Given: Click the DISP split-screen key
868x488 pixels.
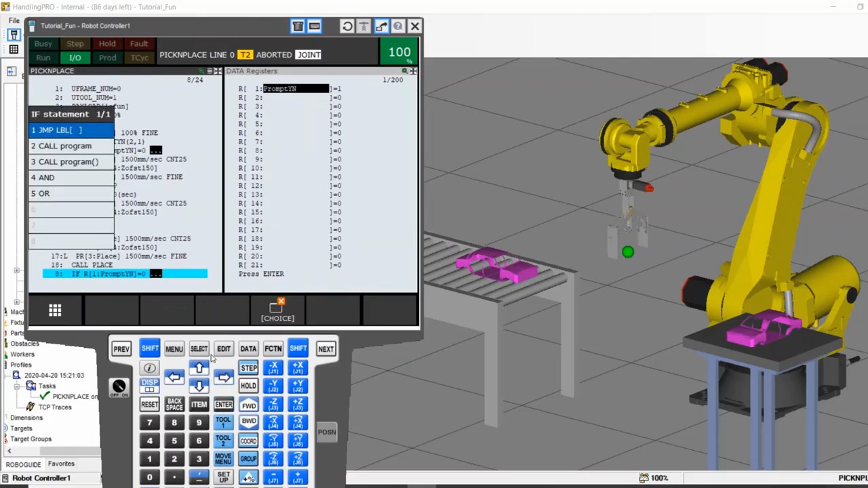Looking at the screenshot, I should coord(150,386).
